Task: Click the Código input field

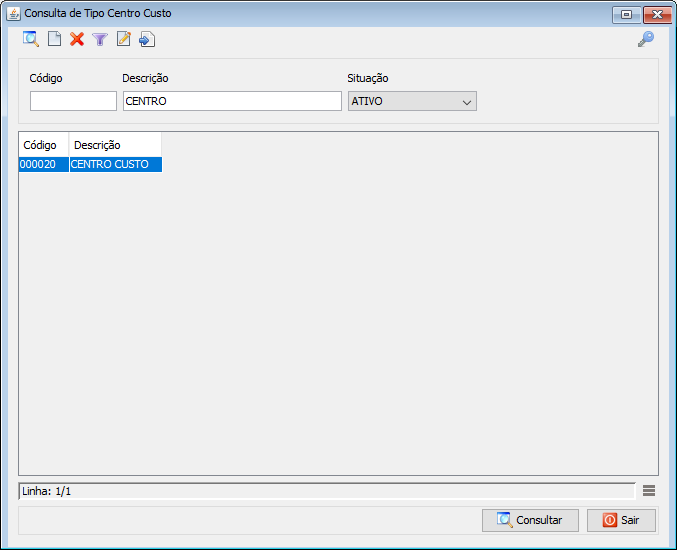Action: point(73,101)
